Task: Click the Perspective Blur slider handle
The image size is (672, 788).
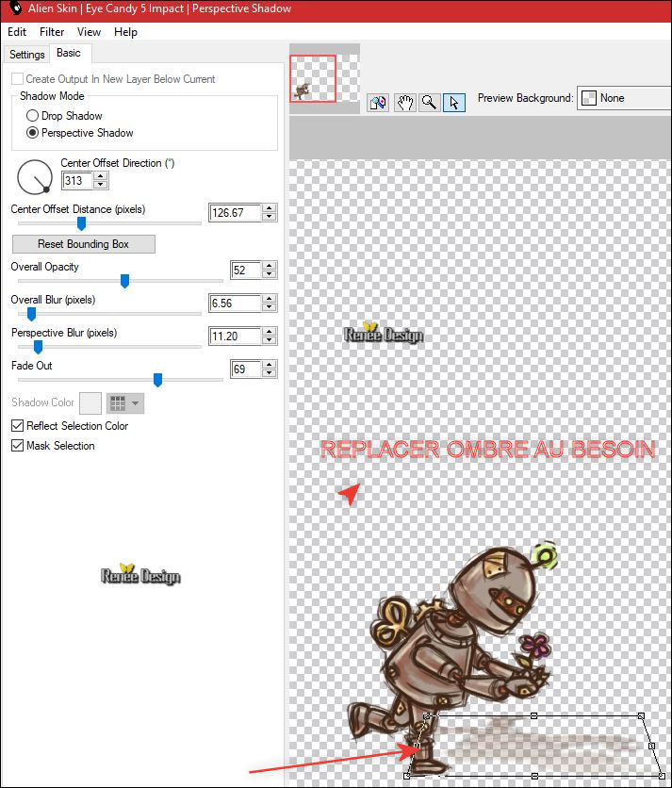Action: pyautogui.click(x=38, y=347)
